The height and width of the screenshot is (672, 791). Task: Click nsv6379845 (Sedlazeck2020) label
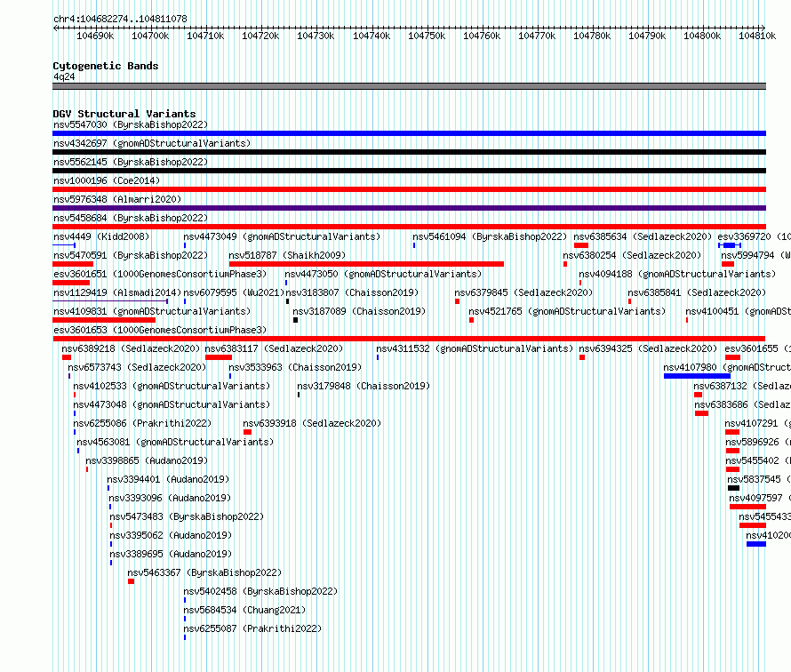(x=523, y=292)
